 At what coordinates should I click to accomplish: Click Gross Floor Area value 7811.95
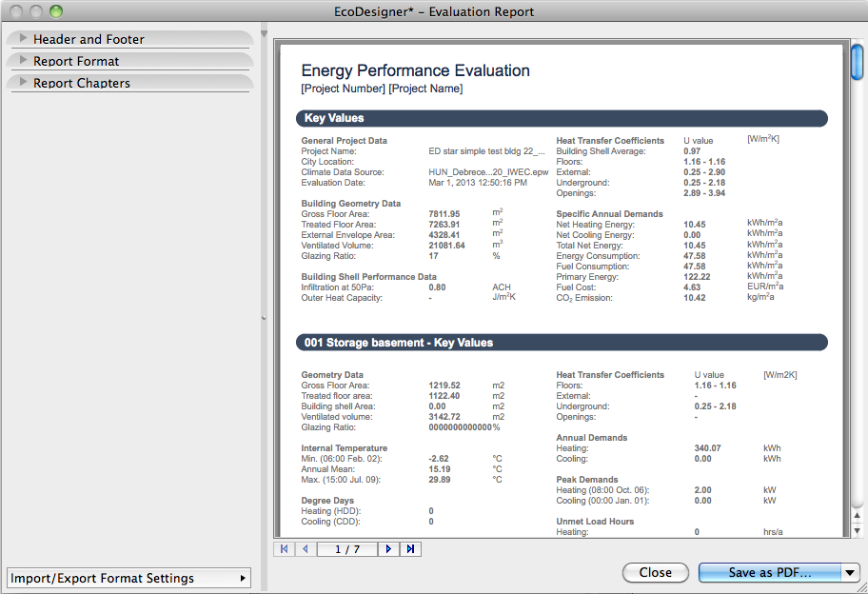[x=444, y=213]
